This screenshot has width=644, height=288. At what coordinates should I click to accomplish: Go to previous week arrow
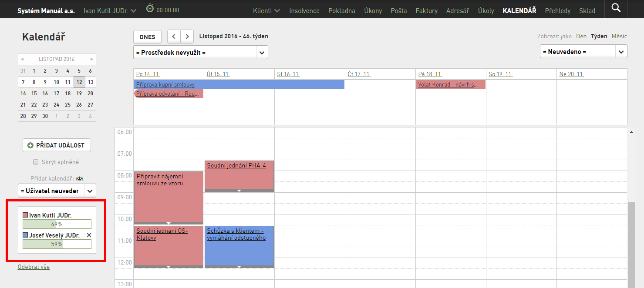(x=174, y=37)
